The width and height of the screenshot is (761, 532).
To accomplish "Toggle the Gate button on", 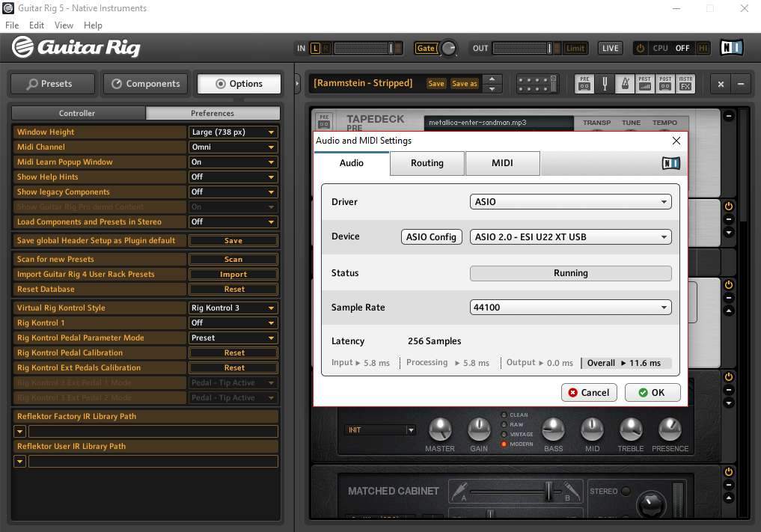I will (426, 48).
